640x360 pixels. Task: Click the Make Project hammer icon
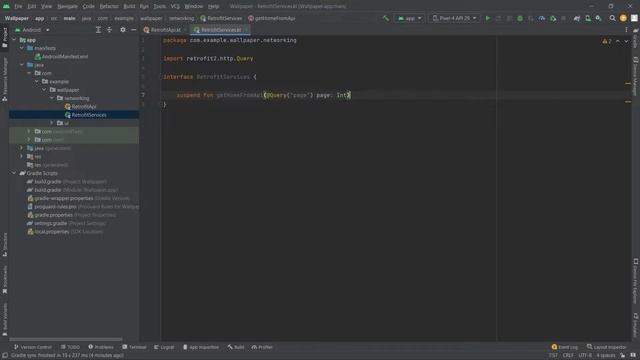(x=386, y=18)
